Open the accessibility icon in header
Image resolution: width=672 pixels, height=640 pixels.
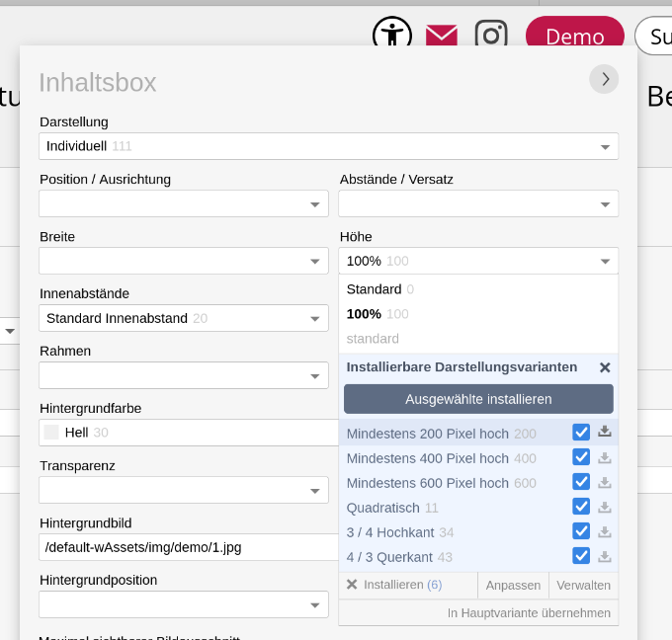pos(391,35)
